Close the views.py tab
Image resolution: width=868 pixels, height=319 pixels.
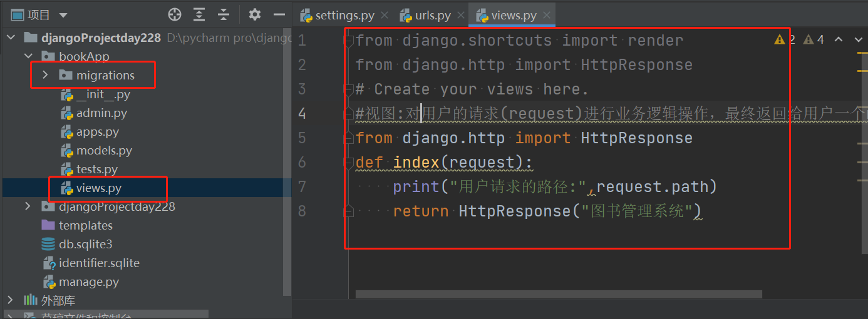pos(547,16)
